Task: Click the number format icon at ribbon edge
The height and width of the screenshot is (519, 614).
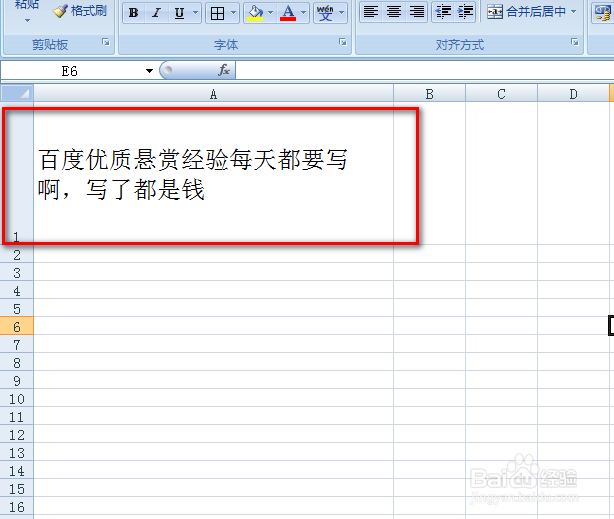Action: (x=603, y=12)
